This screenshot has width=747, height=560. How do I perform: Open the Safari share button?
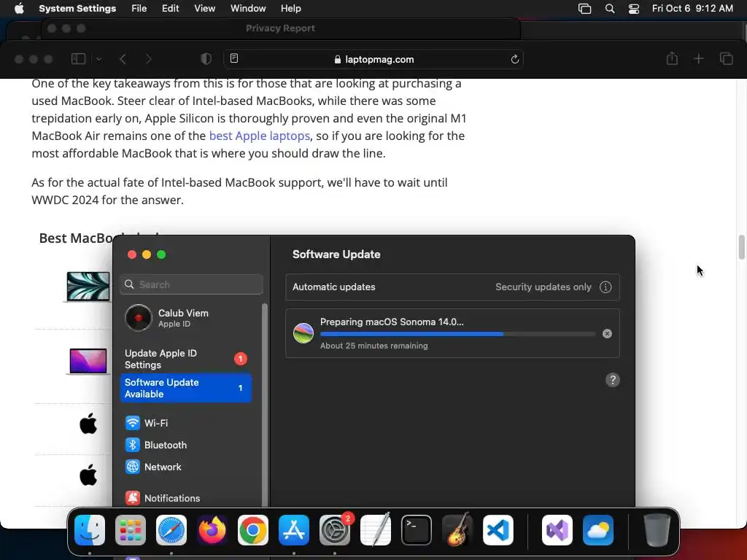(672, 58)
